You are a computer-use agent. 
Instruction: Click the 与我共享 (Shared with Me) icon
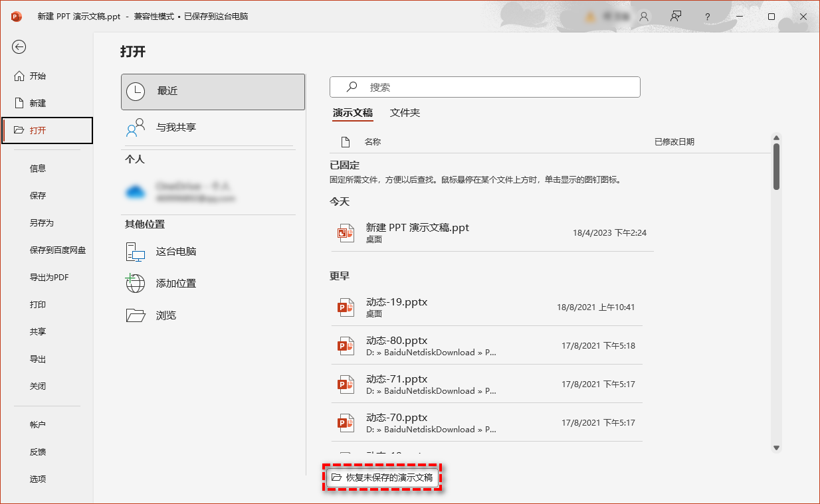pyautogui.click(x=135, y=128)
